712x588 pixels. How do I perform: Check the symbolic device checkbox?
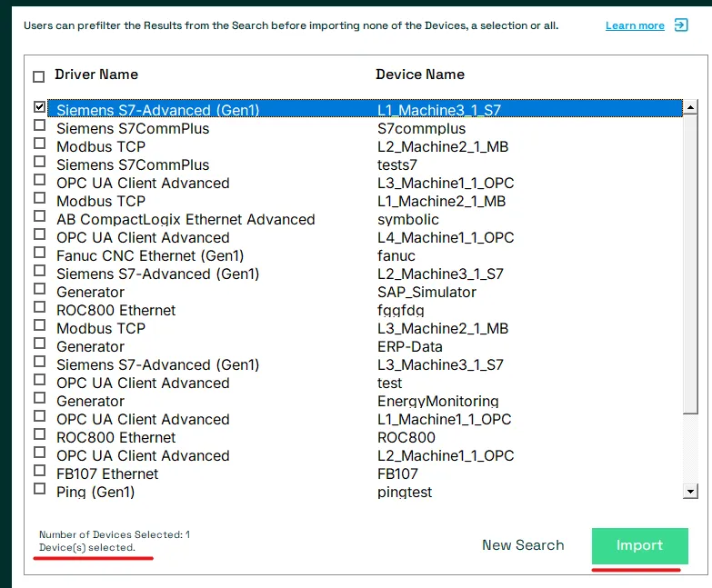click(39, 215)
